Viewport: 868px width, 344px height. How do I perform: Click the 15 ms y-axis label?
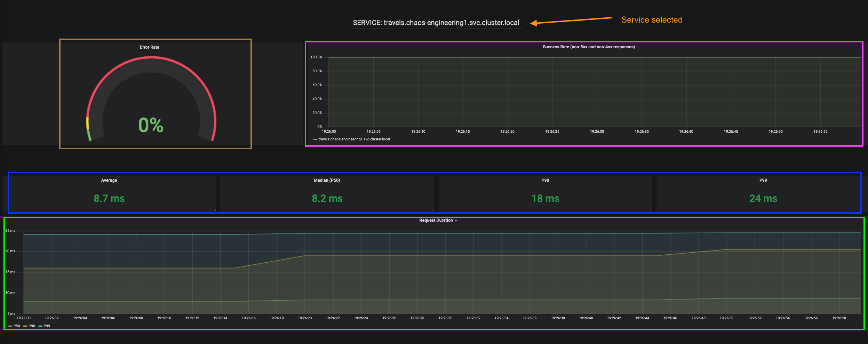(10, 272)
